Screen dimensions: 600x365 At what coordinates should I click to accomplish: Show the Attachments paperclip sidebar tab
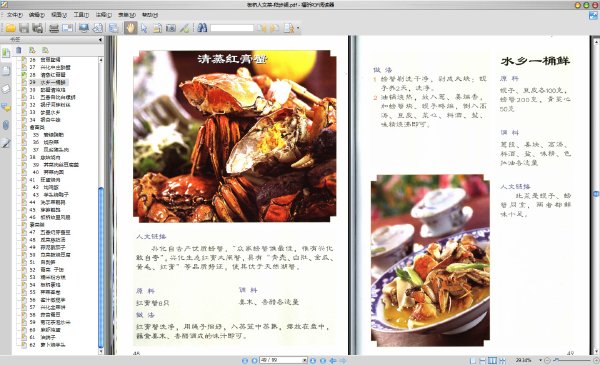pyautogui.click(x=6, y=125)
